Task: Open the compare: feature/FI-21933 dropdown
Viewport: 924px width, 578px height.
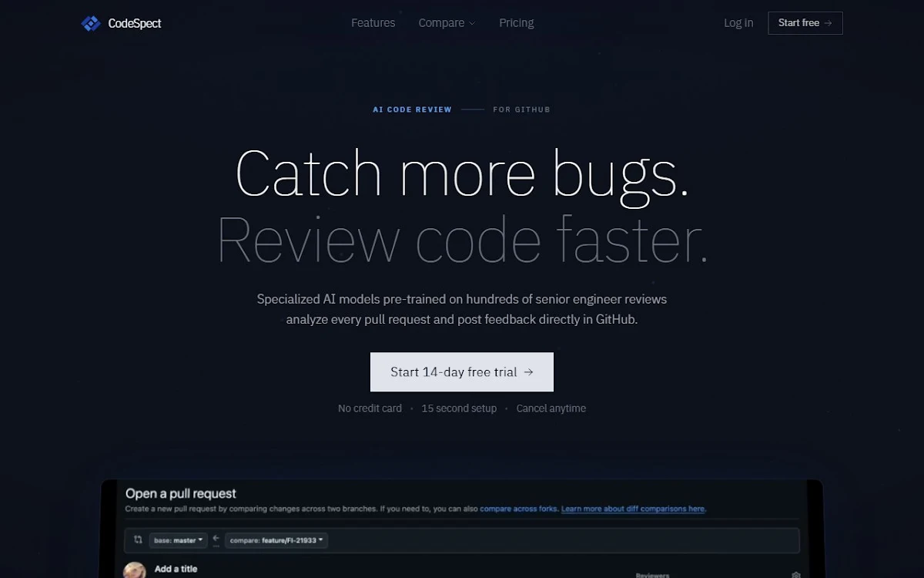Action: 276,540
